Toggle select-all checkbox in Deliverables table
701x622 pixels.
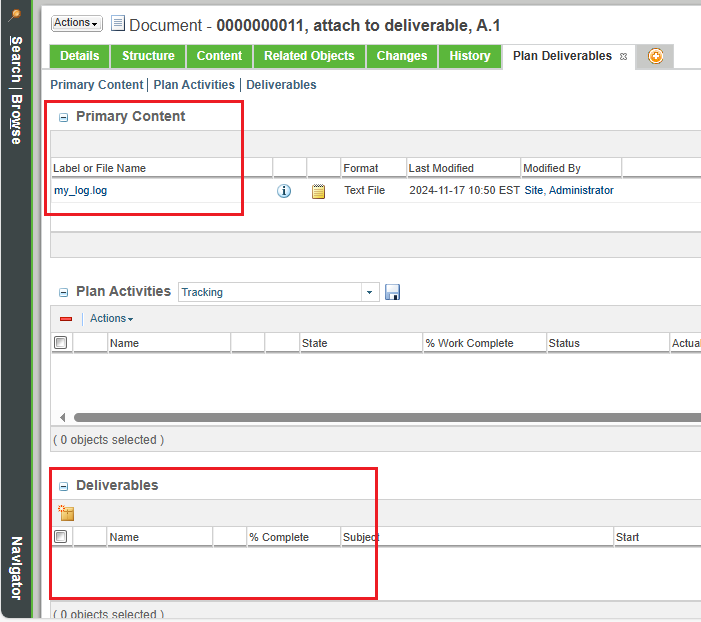click(x=60, y=537)
